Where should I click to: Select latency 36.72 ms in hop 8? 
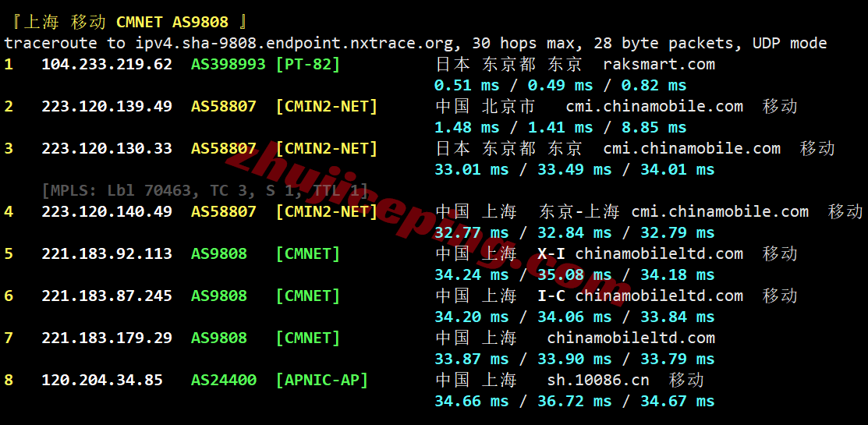575,401
